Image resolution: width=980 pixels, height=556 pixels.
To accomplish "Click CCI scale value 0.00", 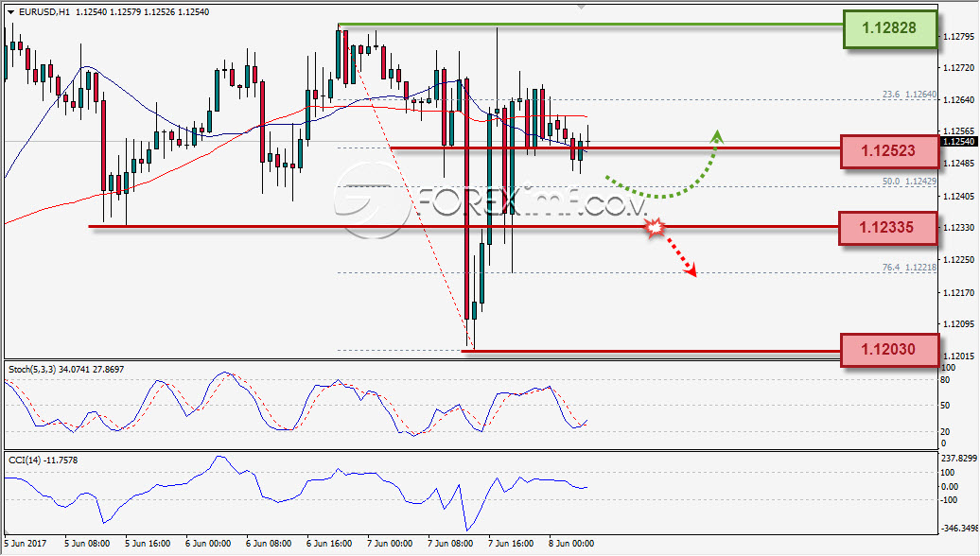I will 950,487.
